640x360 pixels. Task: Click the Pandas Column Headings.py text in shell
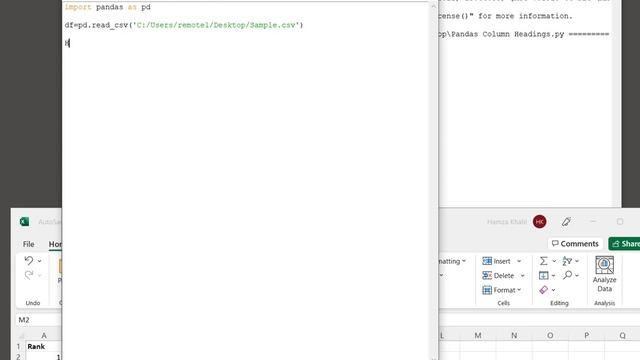click(507, 34)
